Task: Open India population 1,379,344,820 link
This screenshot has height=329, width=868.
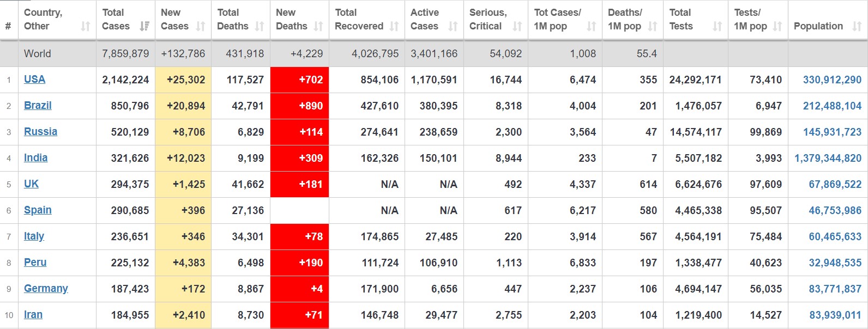Action: click(x=828, y=158)
